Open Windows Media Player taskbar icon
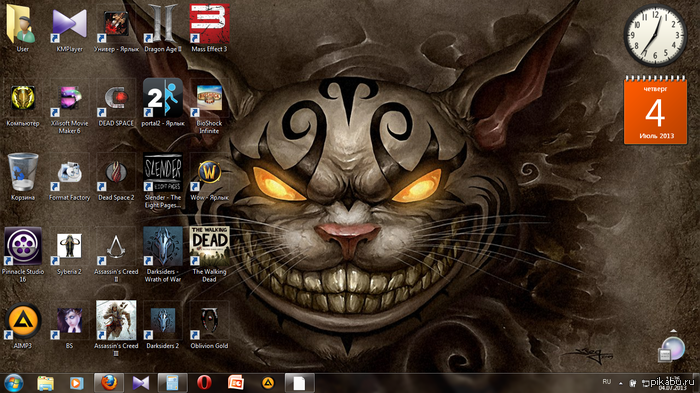The width and height of the screenshot is (700, 393). [x=76, y=383]
